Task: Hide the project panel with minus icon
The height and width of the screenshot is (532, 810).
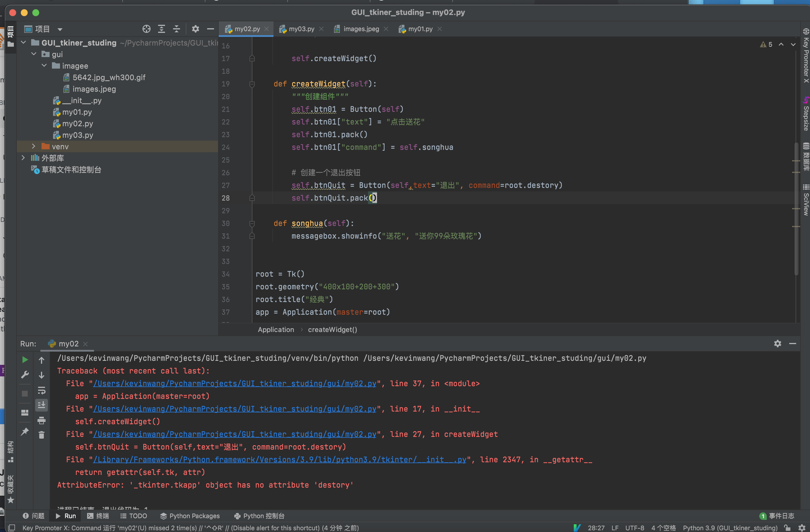Action: click(x=210, y=29)
